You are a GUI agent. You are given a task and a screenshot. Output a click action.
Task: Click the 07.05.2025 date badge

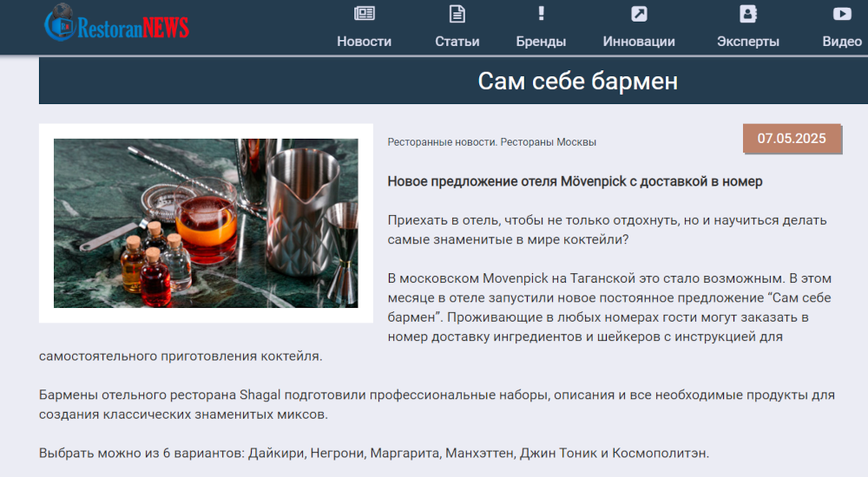[792, 139]
